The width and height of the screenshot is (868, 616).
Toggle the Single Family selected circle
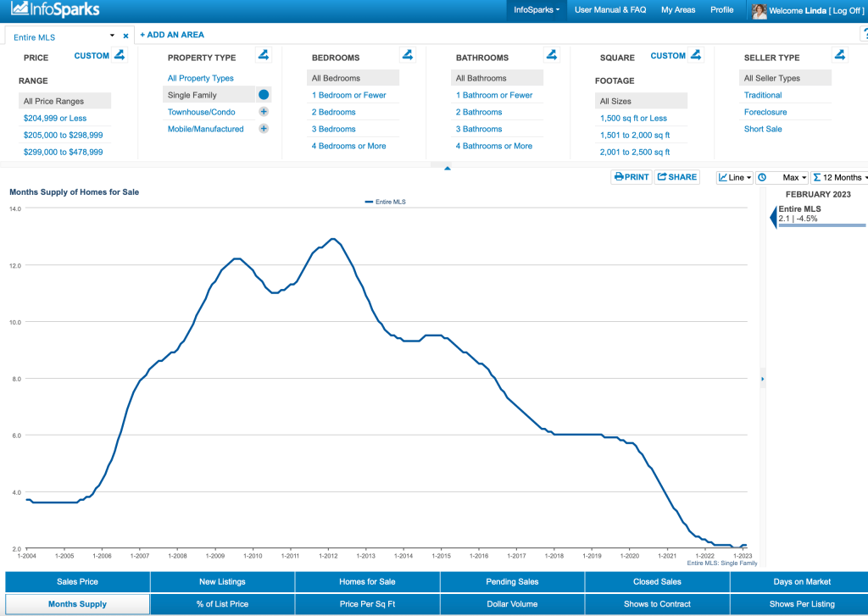tap(264, 95)
